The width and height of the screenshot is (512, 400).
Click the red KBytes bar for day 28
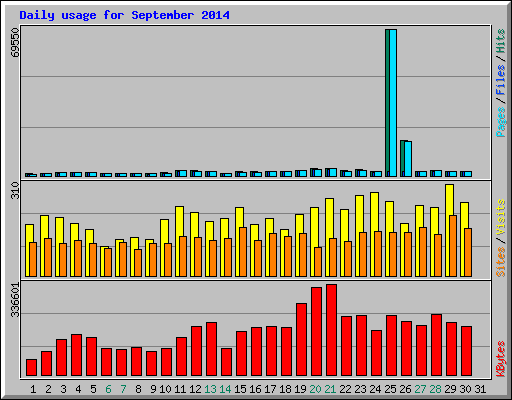[x=436, y=345]
